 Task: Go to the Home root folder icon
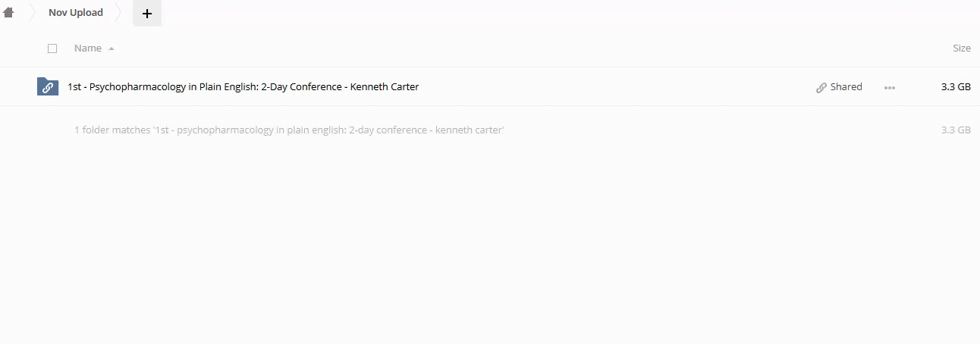(9, 13)
